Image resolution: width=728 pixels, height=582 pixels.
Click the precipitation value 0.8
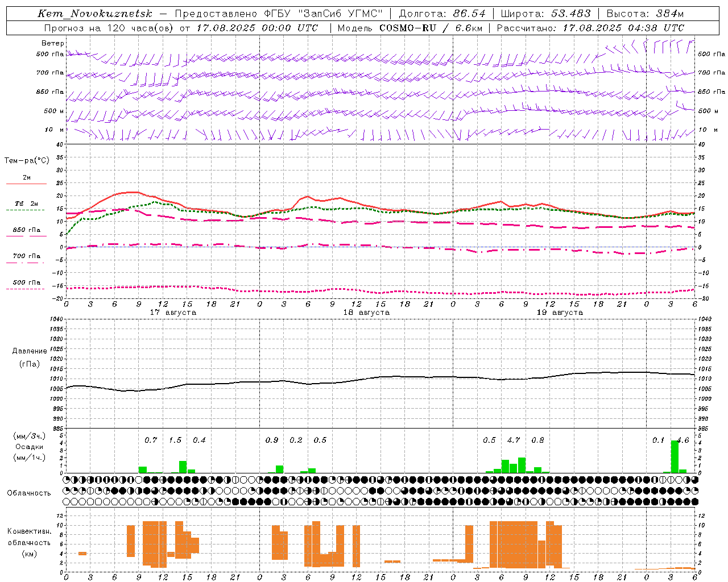(537, 440)
